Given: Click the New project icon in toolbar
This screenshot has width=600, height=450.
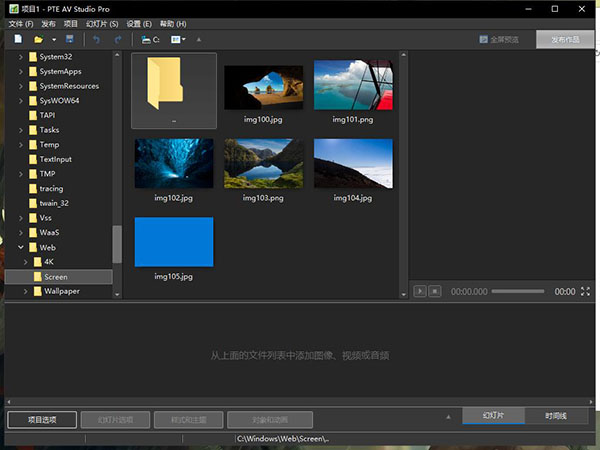Looking at the screenshot, I should [18, 39].
